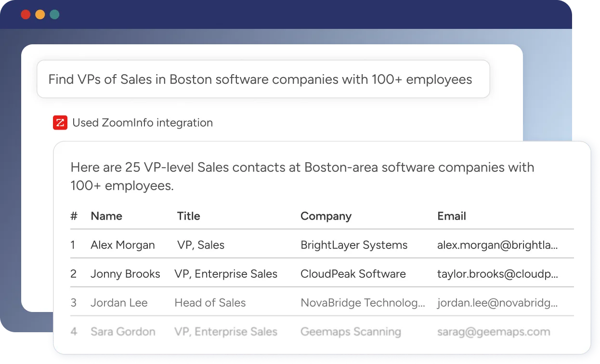Viewport: 600px width, 364px height.
Task: Click the Geemaps Scanning company cell
Action: (x=351, y=332)
